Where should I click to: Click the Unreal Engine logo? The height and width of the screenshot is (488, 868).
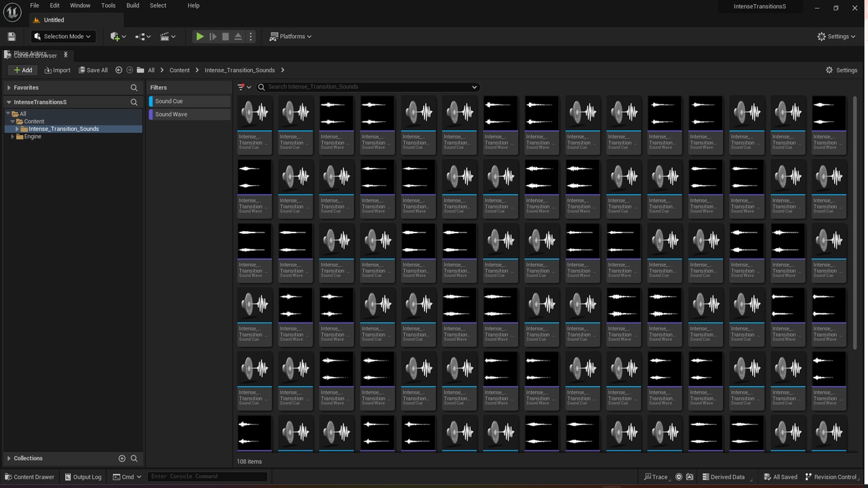(x=13, y=12)
